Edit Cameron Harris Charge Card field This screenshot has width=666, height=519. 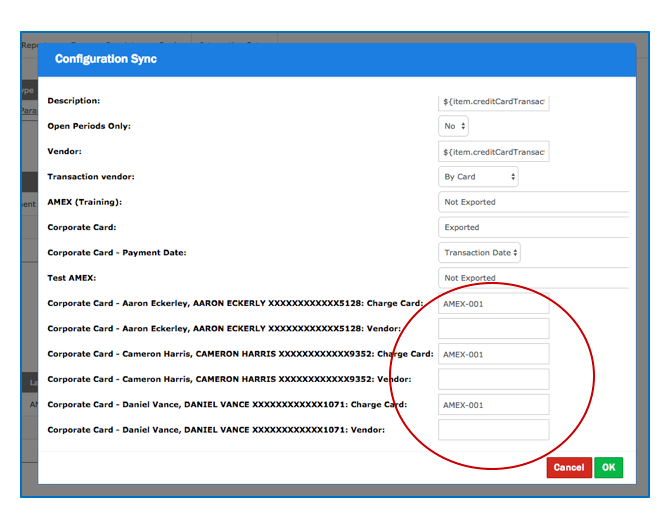(494, 354)
